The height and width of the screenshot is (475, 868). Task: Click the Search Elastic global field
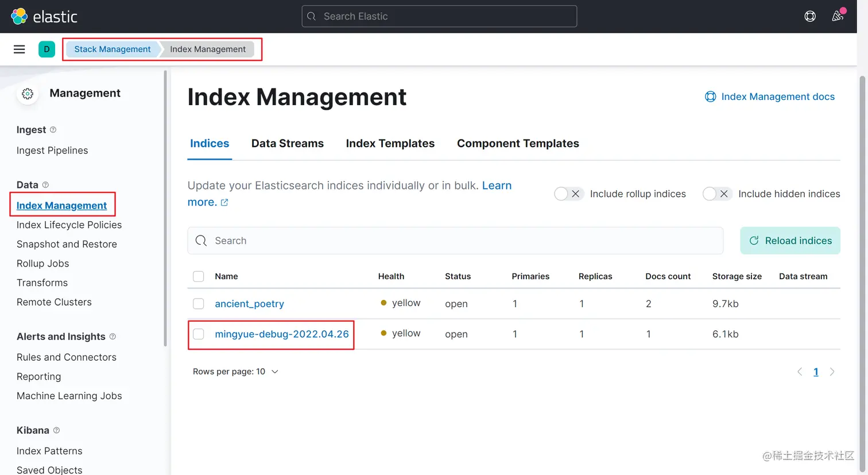[439, 16]
